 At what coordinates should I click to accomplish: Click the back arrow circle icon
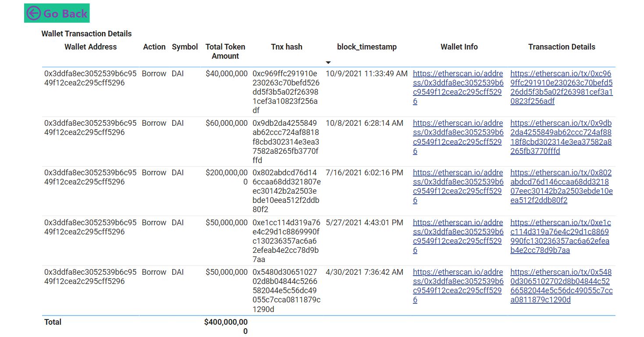point(34,13)
